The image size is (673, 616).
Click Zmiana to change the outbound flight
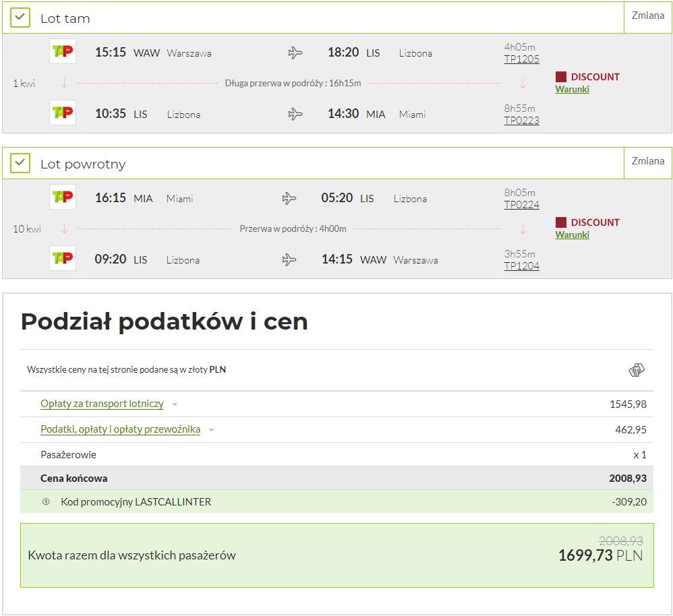tap(647, 16)
